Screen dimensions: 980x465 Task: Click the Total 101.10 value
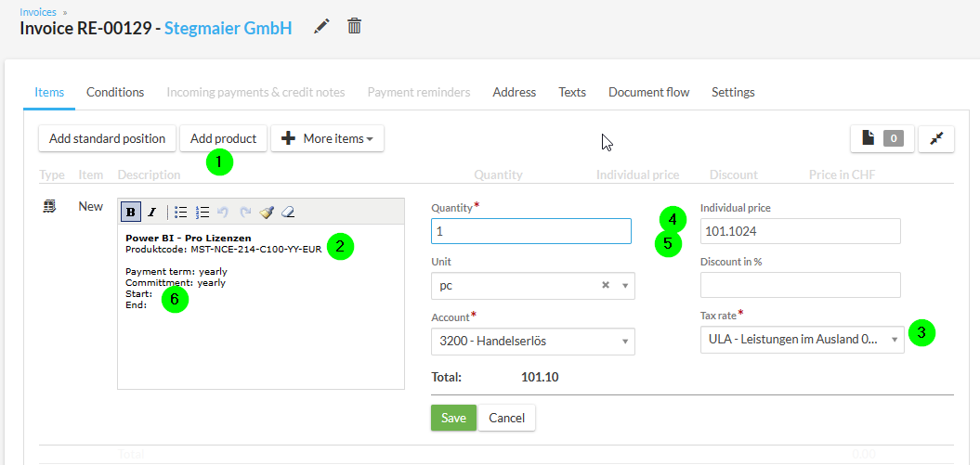point(540,377)
